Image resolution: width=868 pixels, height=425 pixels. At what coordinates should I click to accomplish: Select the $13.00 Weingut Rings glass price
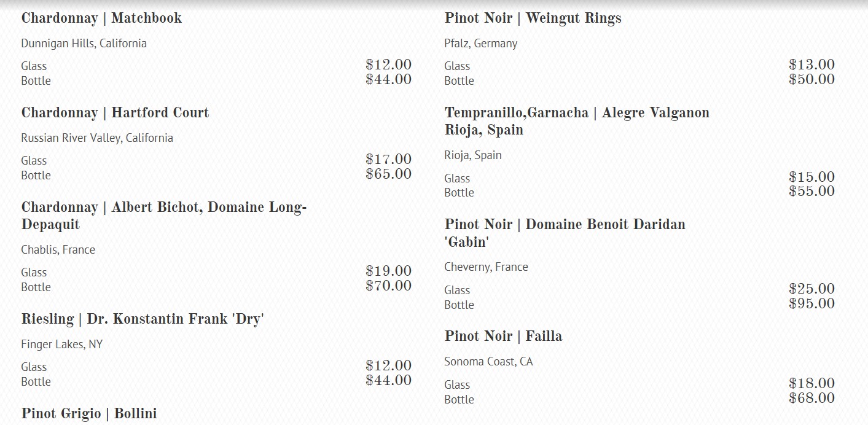click(x=811, y=65)
